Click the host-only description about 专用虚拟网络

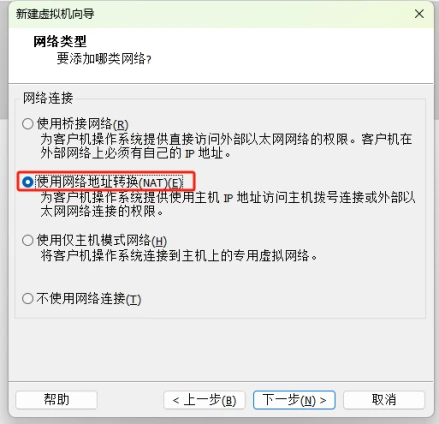179,256
